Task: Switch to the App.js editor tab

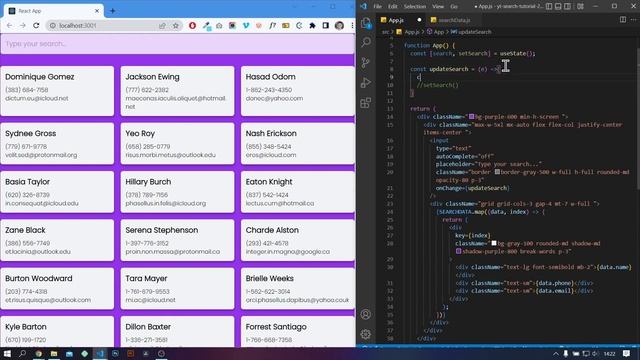Action: [x=396, y=20]
